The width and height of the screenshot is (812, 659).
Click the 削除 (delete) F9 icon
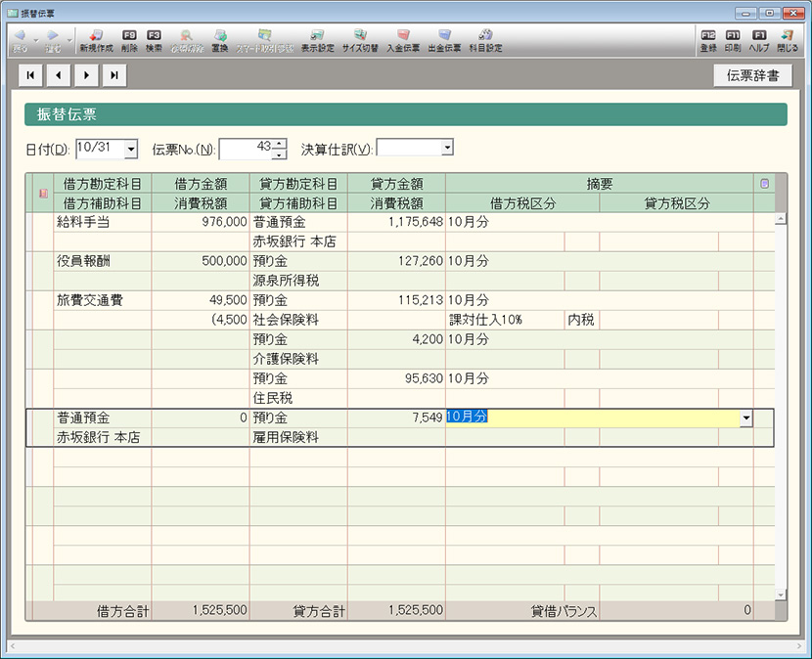click(x=129, y=39)
